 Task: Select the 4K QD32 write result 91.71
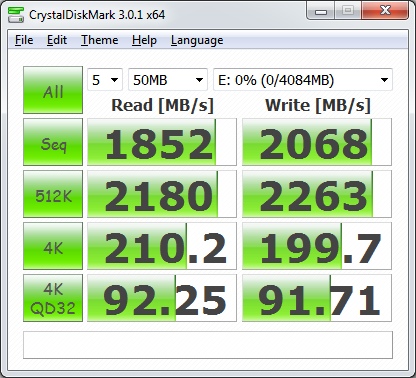(317, 298)
